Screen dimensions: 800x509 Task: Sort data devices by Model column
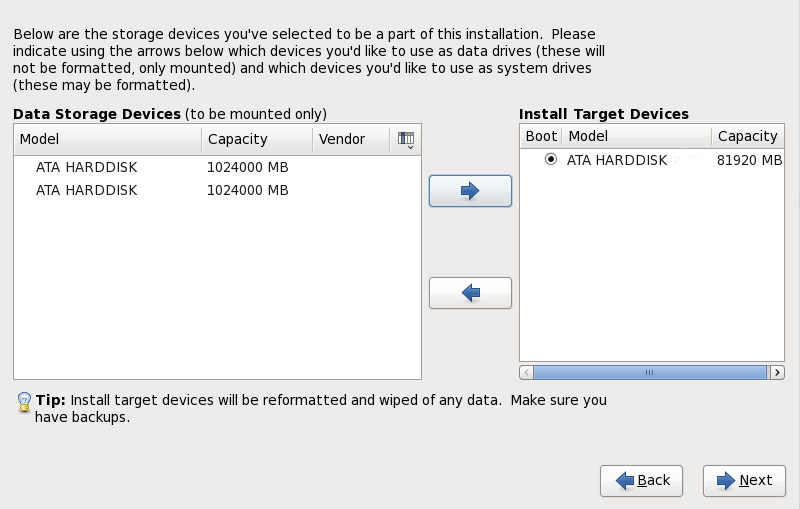click(x=107, y=139)
